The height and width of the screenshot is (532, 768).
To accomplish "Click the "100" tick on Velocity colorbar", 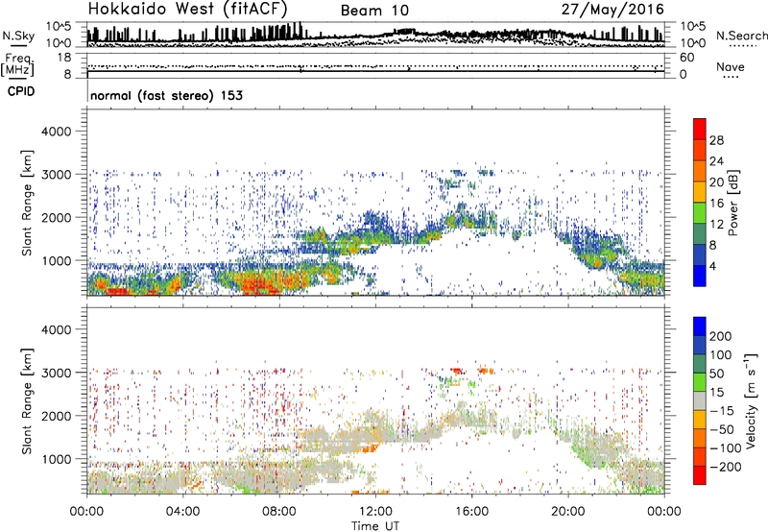I will pyautogui.click(x=721, y=354).
